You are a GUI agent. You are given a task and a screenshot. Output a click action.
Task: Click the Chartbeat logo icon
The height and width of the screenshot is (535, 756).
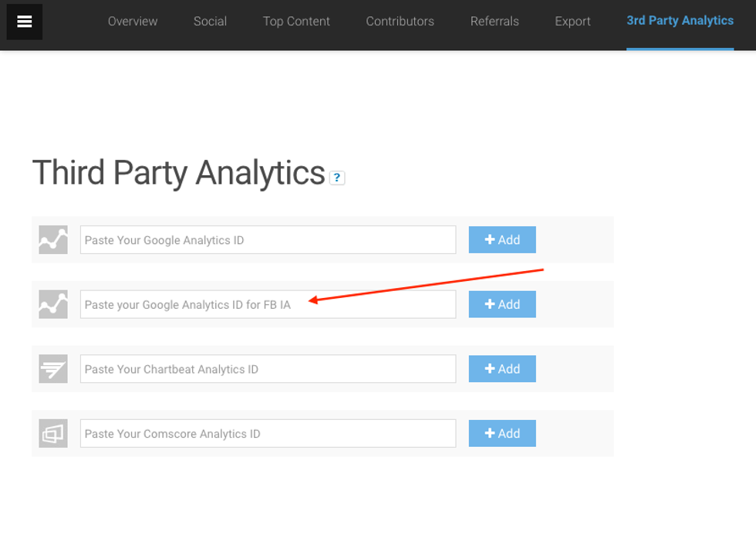tap(53, 369)
